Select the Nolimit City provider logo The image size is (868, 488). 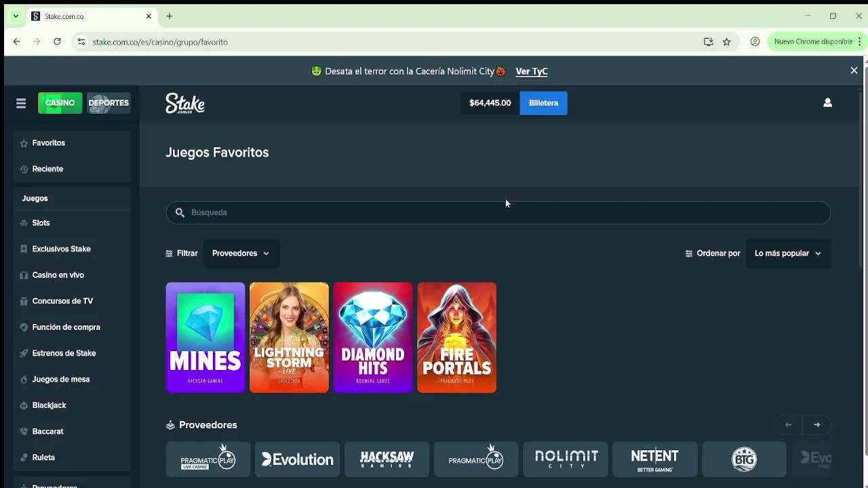[x=566, y=460]
